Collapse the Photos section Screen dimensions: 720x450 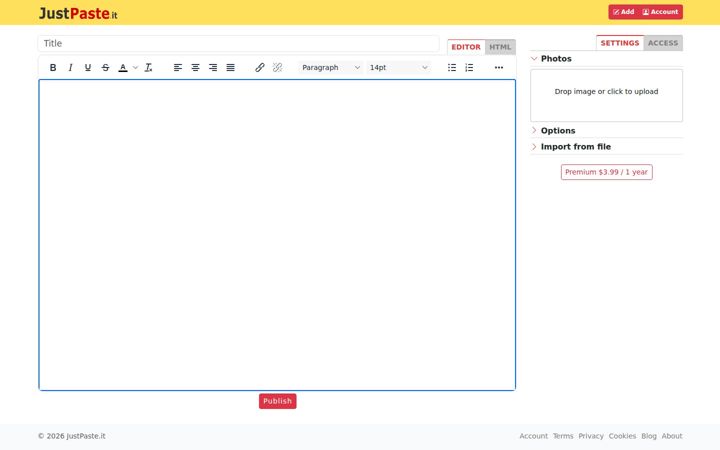pyautogui.click(x=606, y=59)
